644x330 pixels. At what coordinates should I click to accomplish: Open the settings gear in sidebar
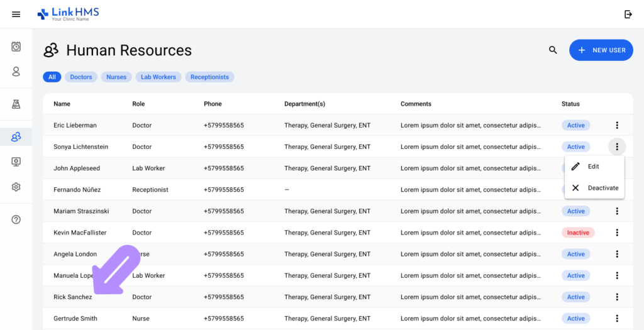[x=16, y=187]
